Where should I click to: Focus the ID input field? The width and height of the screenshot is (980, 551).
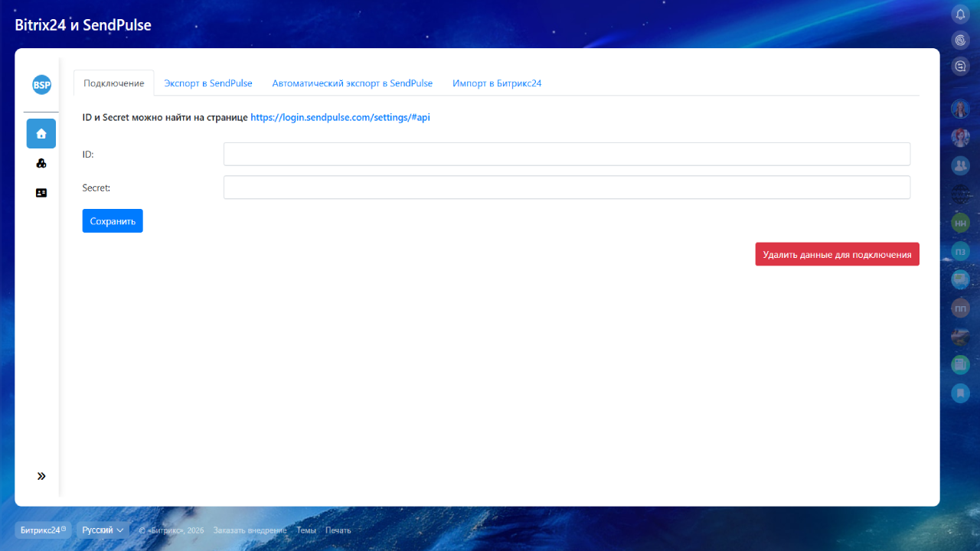tap(567, 154)
